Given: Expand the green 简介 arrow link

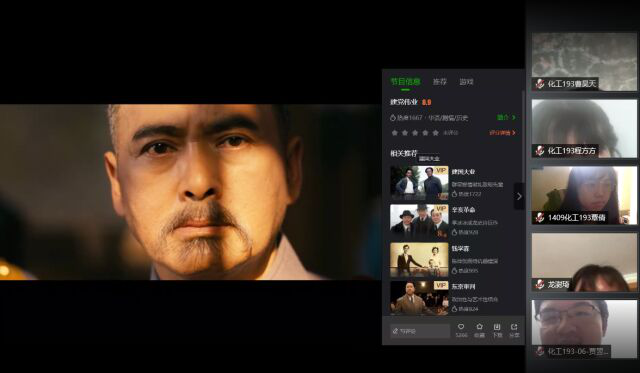Looking at the screenshot, I should (x=506, y=118).
